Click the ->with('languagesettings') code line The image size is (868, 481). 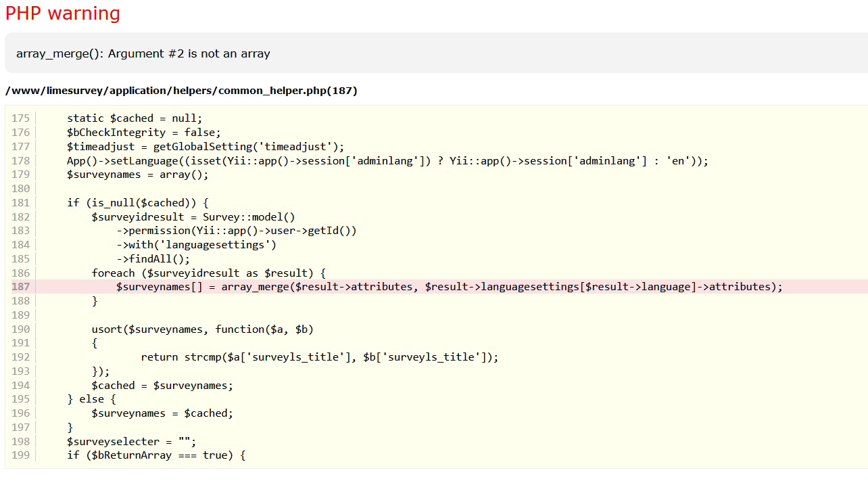196,245
